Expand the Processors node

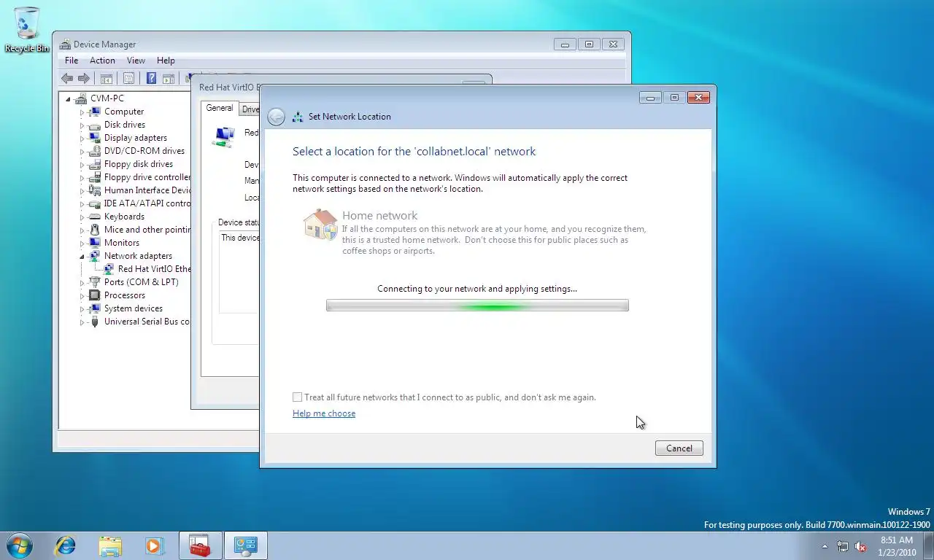(82, 296)
